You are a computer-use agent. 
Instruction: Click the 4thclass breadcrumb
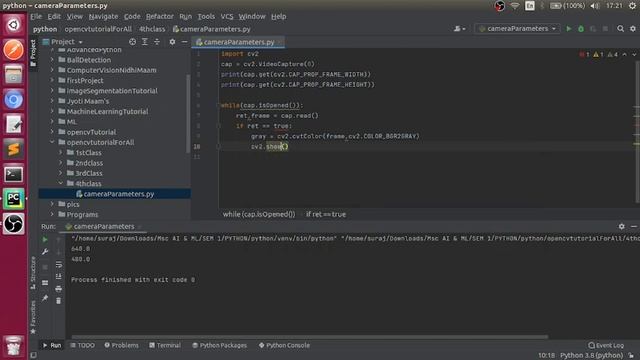152,29
